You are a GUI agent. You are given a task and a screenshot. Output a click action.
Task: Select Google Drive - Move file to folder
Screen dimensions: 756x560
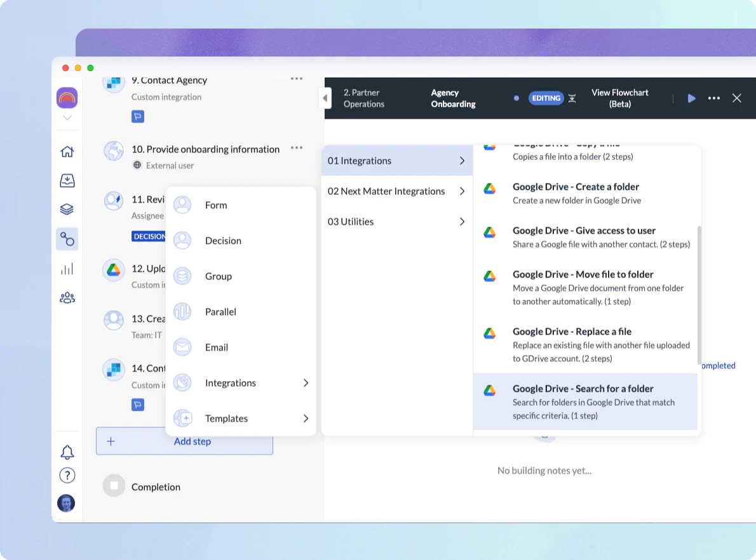coord(585,287)
